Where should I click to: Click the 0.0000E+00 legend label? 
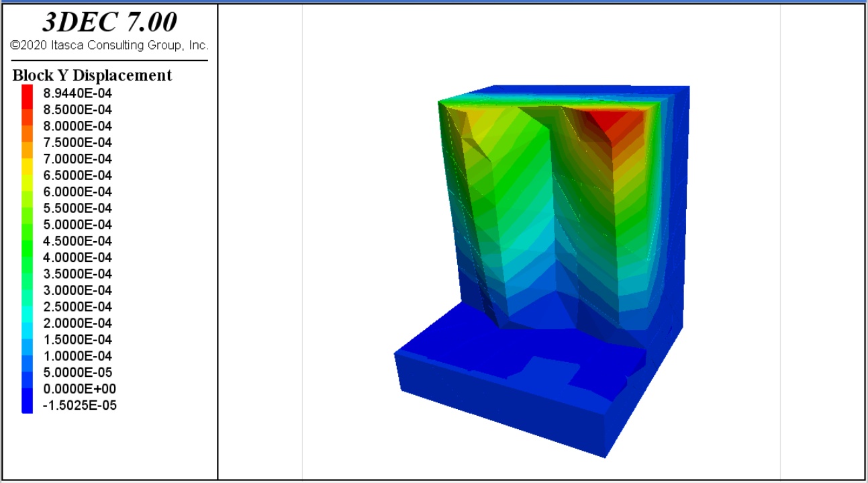77,389
